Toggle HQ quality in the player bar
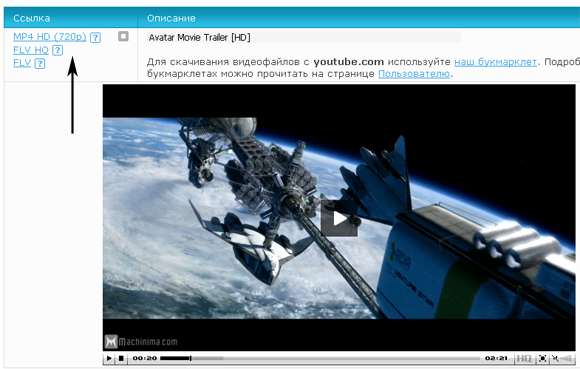This screenshot has height=369, width=580. [524, 358]
